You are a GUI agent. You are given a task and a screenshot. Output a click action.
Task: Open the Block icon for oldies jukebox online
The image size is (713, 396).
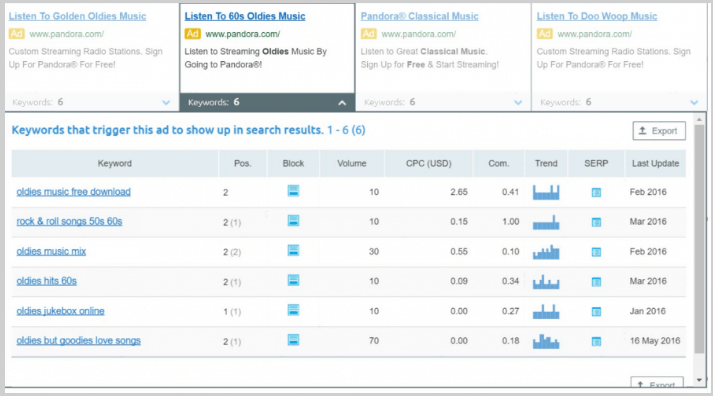(x=293, y=310)
